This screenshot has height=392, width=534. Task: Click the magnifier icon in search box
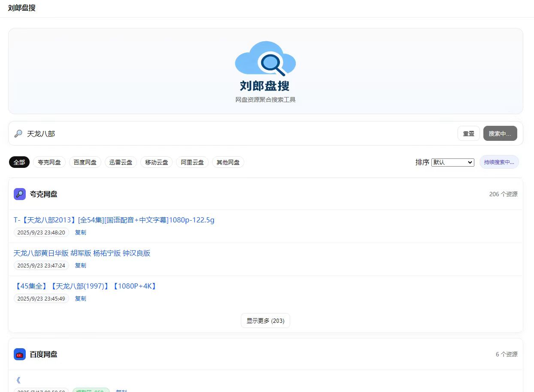point(18,134)
